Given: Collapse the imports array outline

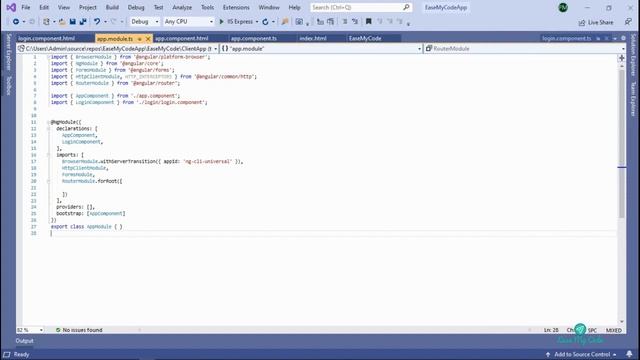Looking at the screenshot, I should tap(48, 155).
